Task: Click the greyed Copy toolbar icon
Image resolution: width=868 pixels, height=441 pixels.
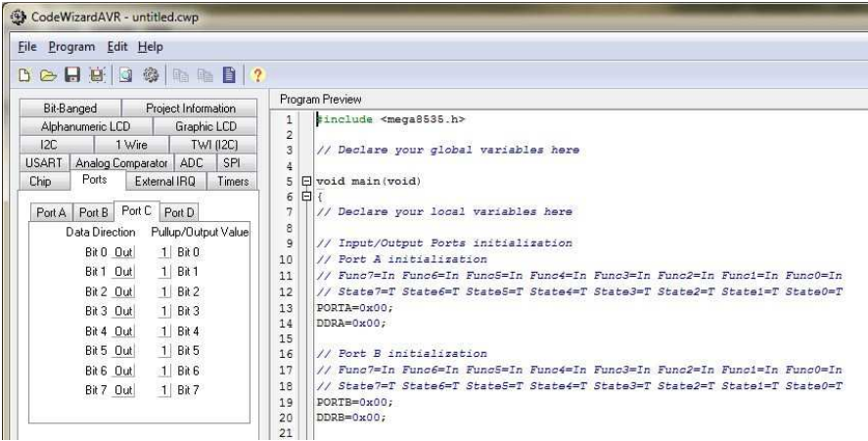Action: [x=180, y=75]
